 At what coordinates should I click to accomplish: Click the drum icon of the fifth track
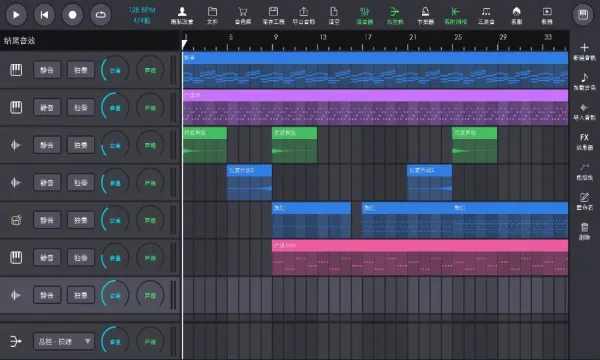[16, 220]
